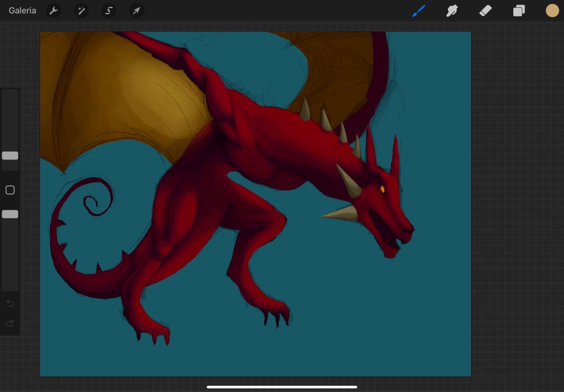564x392 pixels.
Task: Select the Brush tool
Action: tap(418, 11)
